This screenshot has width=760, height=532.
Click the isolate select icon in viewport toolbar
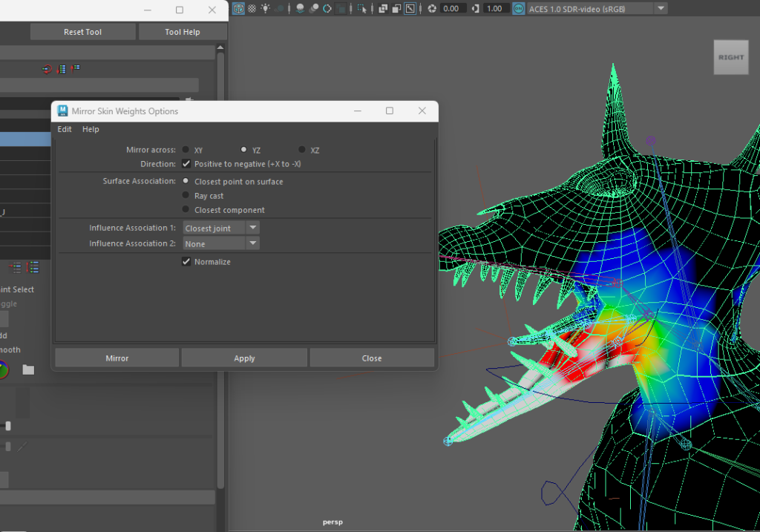click(x=361, y=9)
